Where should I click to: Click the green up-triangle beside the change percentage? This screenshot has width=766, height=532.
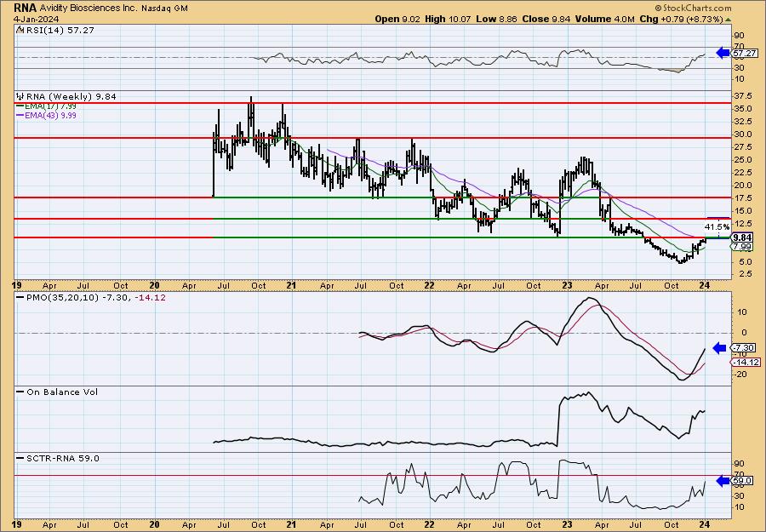[x=729, y=20]
